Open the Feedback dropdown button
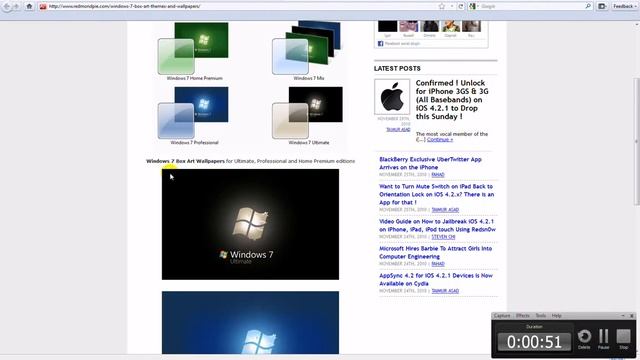 [x=623, y=6]
